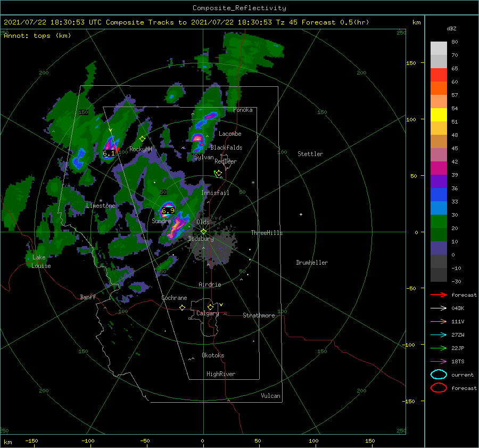Image resolution: width=479 pixels, height=448 pixels.
Task: Pick the magenta swatch in the dBZ scale
Action: 439,168
